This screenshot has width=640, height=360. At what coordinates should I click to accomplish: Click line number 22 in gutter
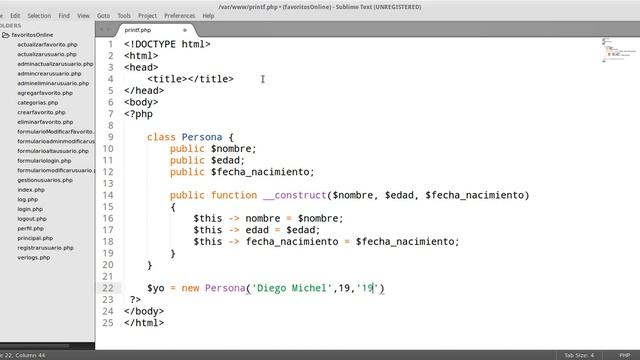(x=108, y=288)
